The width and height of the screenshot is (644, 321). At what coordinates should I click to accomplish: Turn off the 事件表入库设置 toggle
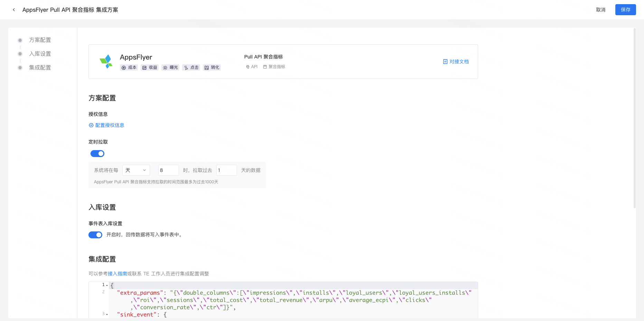pyautogui.click(x=95, y=235)
